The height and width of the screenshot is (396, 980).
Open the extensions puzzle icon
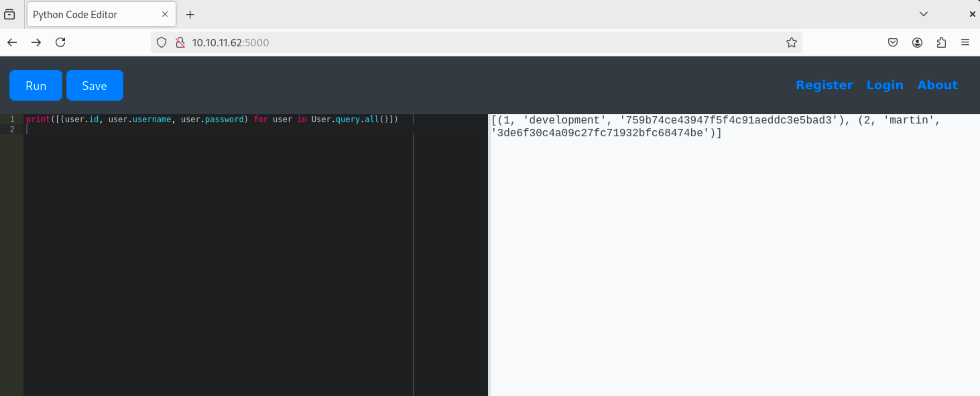[x=941, y=42]
